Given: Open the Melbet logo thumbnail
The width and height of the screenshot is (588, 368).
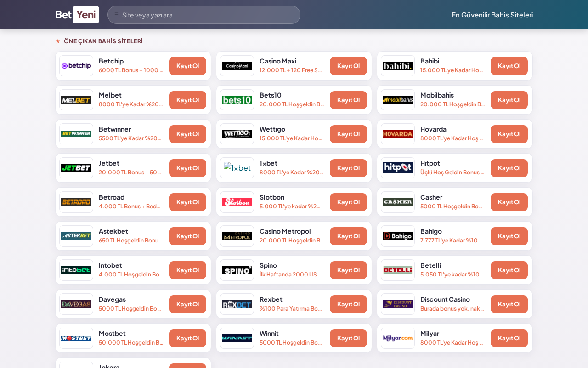Looking at the screenshot, I should click(x=76, y=100).
